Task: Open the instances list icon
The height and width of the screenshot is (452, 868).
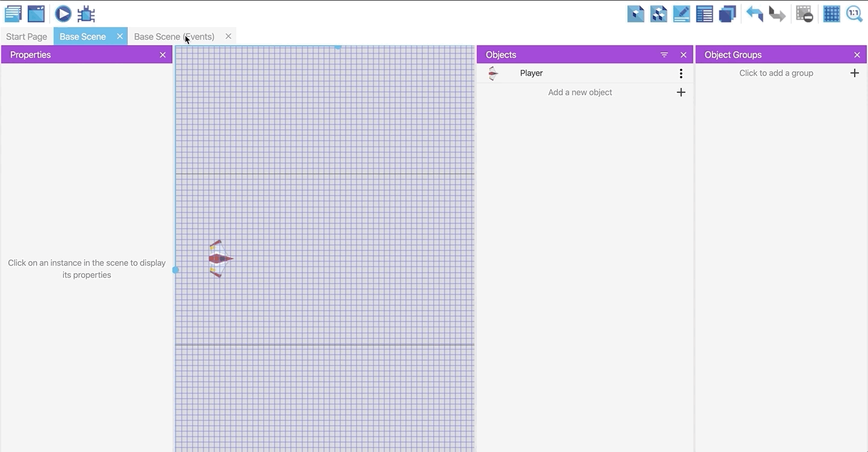Action: pos(704,13)
